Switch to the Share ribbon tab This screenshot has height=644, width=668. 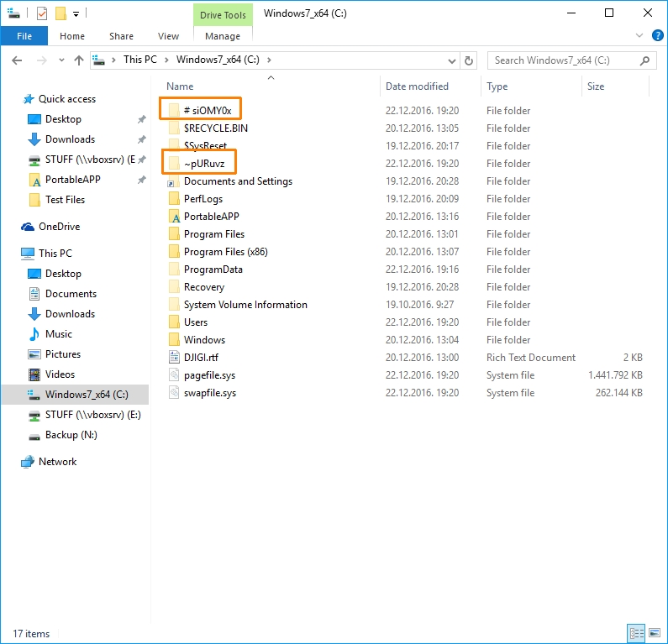[121, 36]
